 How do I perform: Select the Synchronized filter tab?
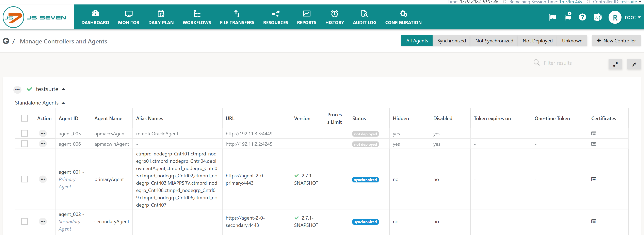(x=451, y=41)
